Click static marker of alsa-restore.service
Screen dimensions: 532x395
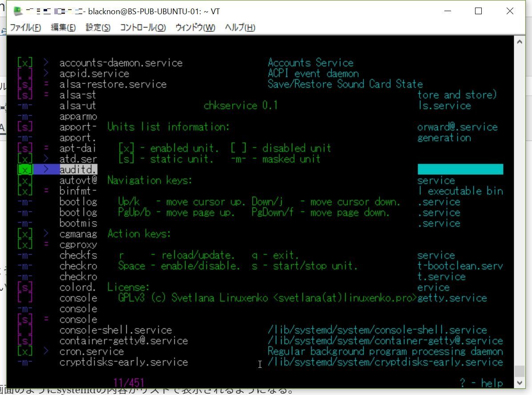[25, 84]
